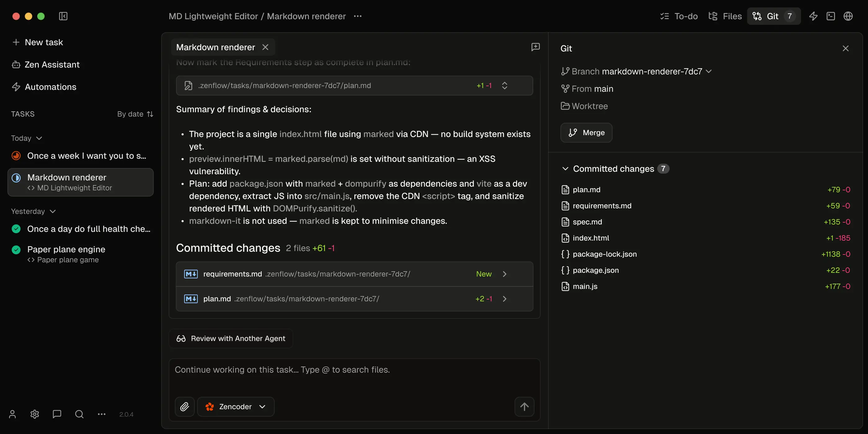The height and width of the screenshot is (434, 868).
Task: Click the Merge button
Action: pyautogui.click(x=586, y=132)
